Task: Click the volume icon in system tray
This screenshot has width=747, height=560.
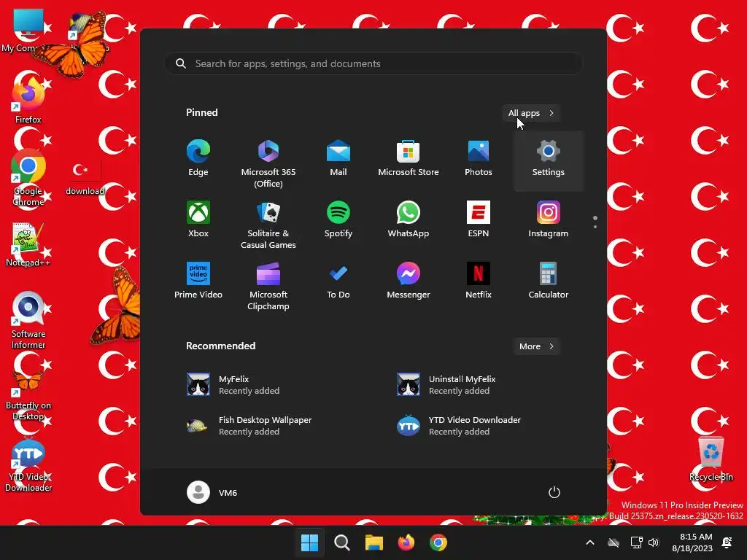Action: pos(654,542)
